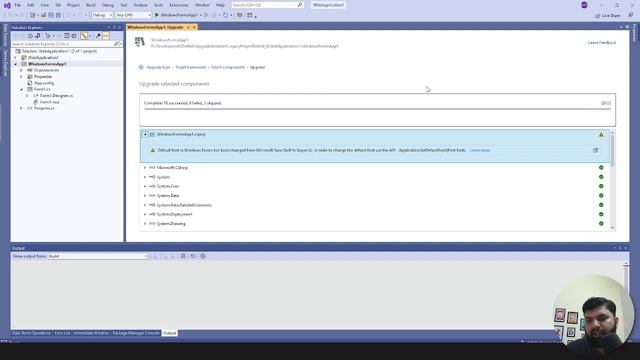Click the Visual Studio logo icon
This screenshot has height=360, width=640.
tap(7, 5)
